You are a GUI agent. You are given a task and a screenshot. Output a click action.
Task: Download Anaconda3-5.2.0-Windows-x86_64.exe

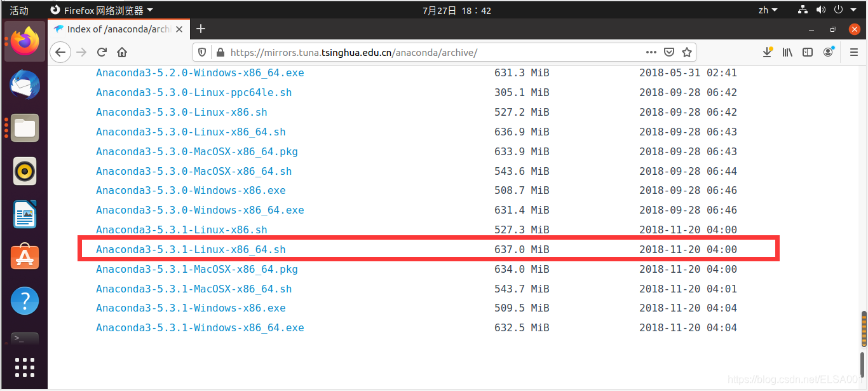coord(200,73)
